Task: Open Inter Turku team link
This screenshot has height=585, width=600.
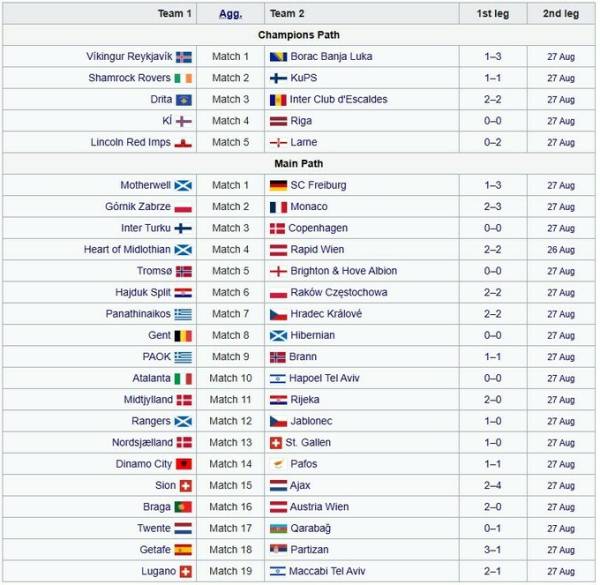Action: pos(146,228)
